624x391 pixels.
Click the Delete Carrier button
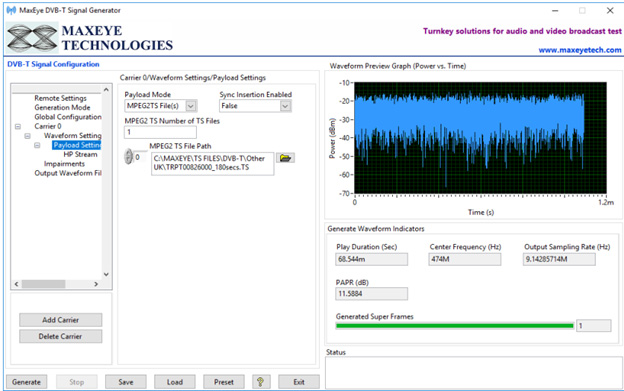click(x=60, y=336)
